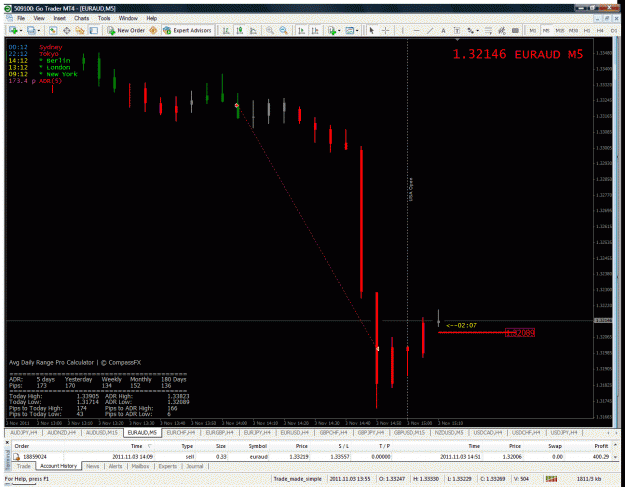Switch to bar chart mode

click(226, 30)
